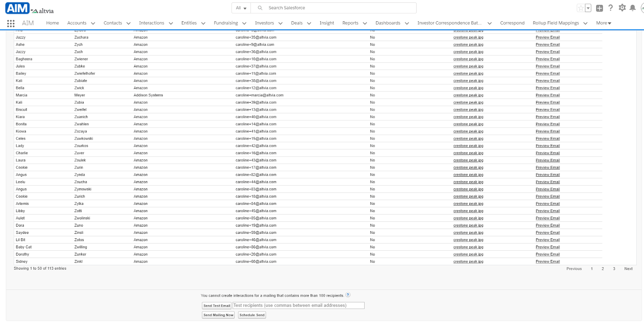Expand the Deals tab dropdown chevron

(x=309, y=23)
